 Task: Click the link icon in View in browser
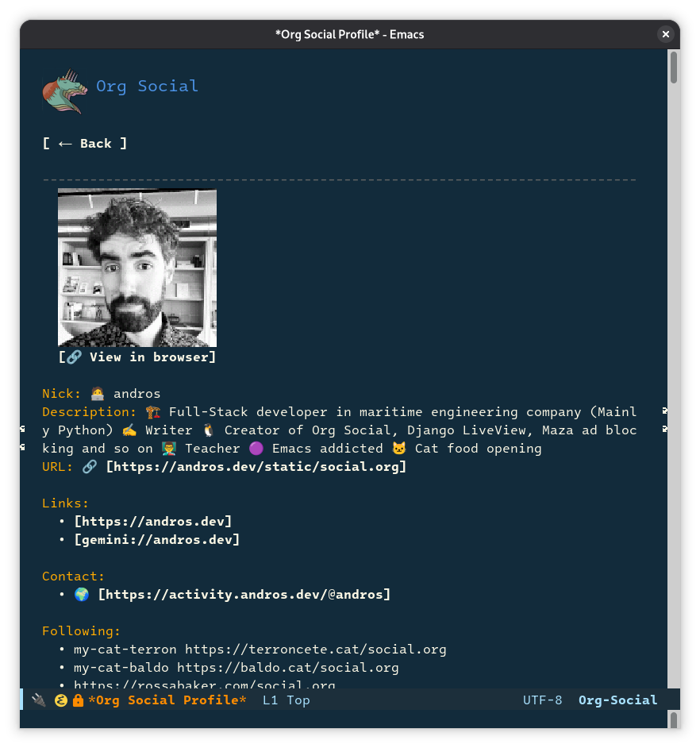(x=73, y=357)
